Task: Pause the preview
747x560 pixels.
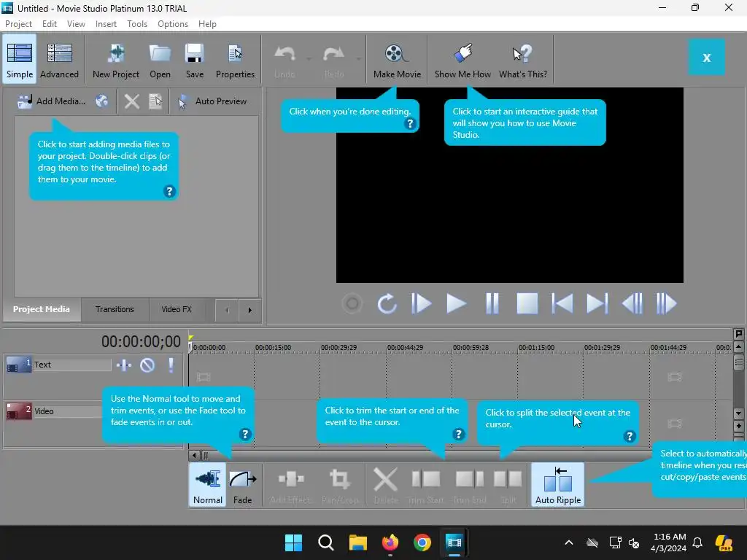Action: pyautogui.click(x=492, y=303)
